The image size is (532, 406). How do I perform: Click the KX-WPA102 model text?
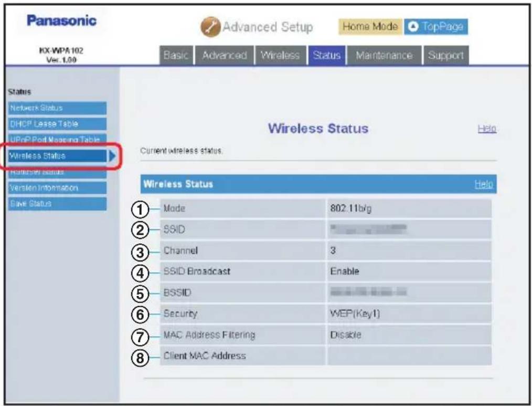pos(61,50)
